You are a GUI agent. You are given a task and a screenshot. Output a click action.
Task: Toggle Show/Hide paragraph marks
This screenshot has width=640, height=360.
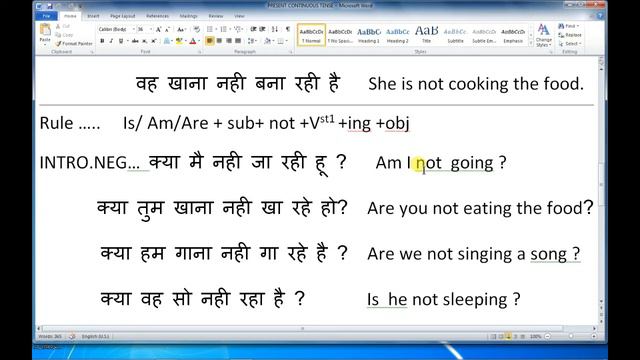(288, 29)
